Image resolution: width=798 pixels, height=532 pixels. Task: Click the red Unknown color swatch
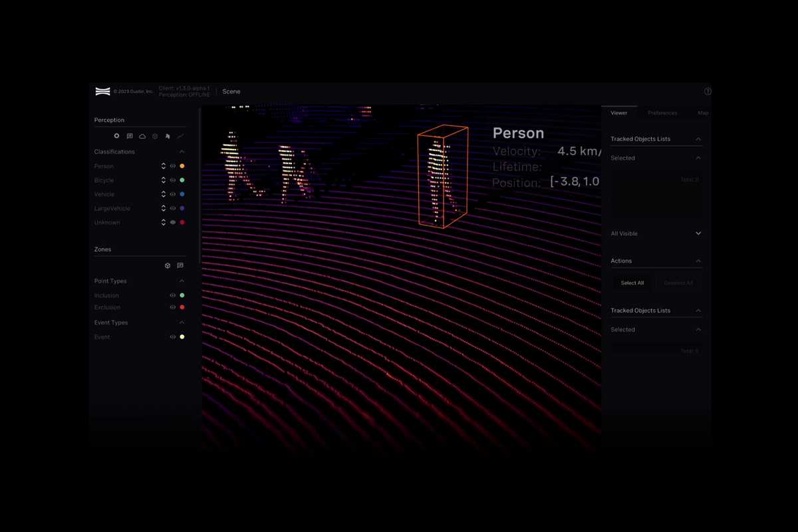[182, 222]
